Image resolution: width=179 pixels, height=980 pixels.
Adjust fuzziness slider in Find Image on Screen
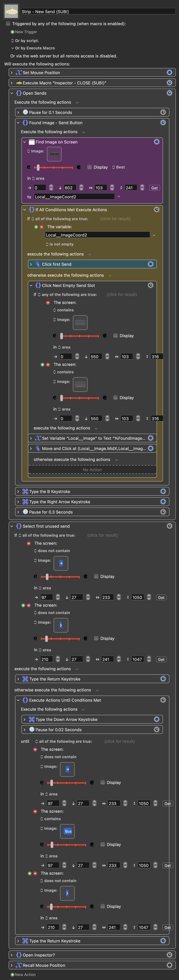tap(38, 167)
